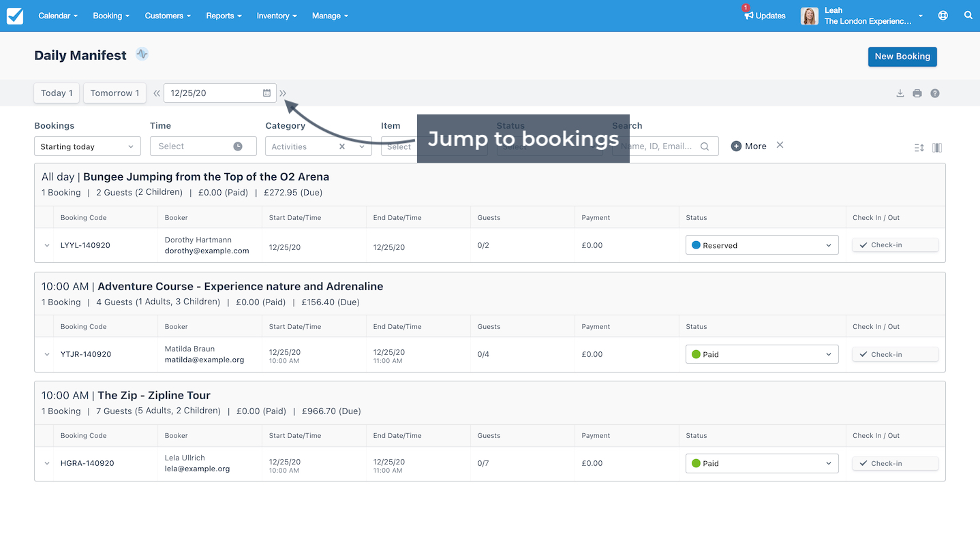Click the activity pulse icon beside Daily Manifest
Viewport: 980px width, 536px height.
(142, 54)
